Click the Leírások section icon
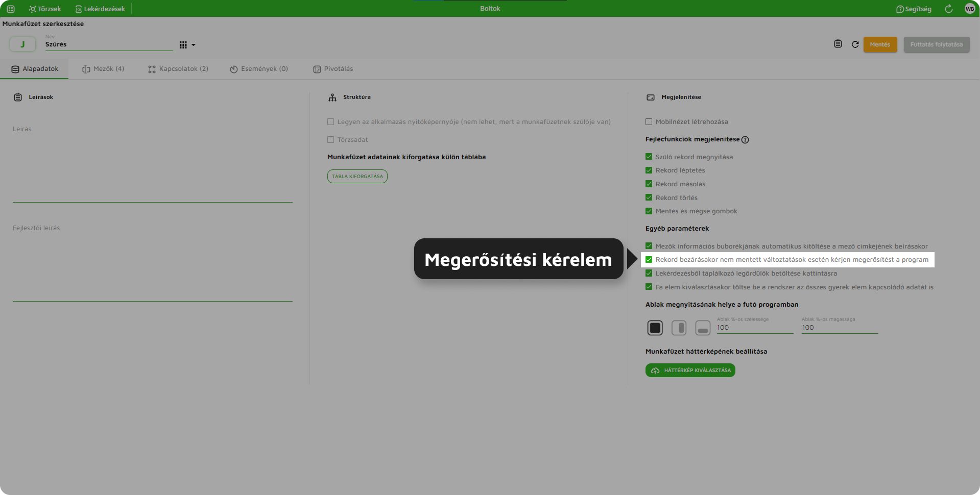 18,97
